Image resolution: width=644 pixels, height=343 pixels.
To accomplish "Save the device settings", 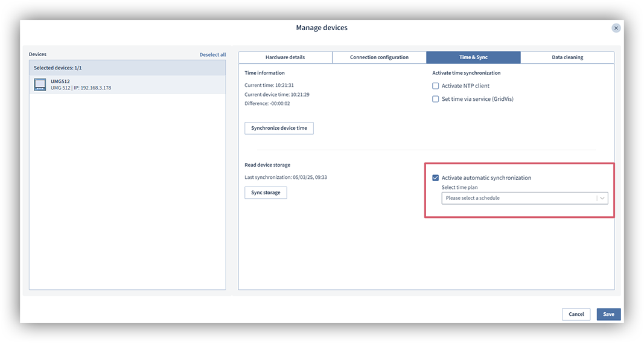I will point(608,314).
